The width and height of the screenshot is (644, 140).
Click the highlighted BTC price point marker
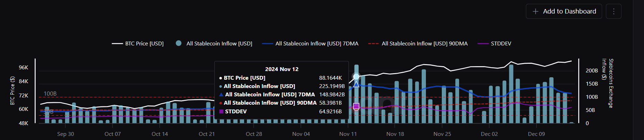(x=356, y=76)
